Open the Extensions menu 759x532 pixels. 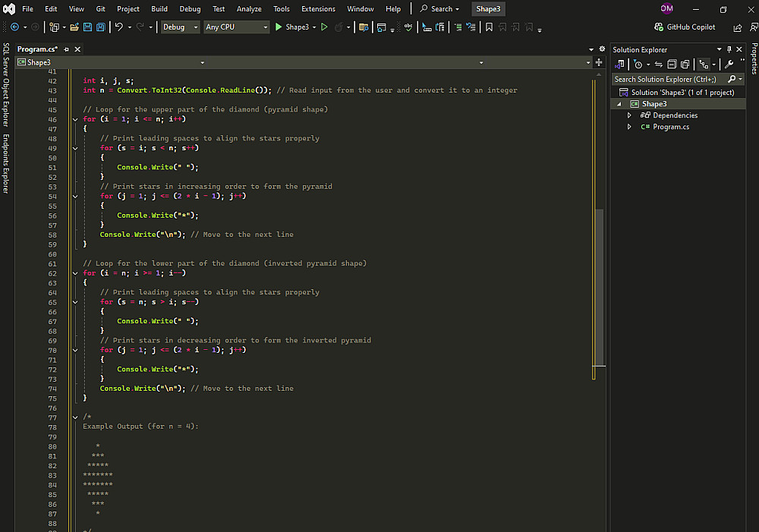click(318, 9)
